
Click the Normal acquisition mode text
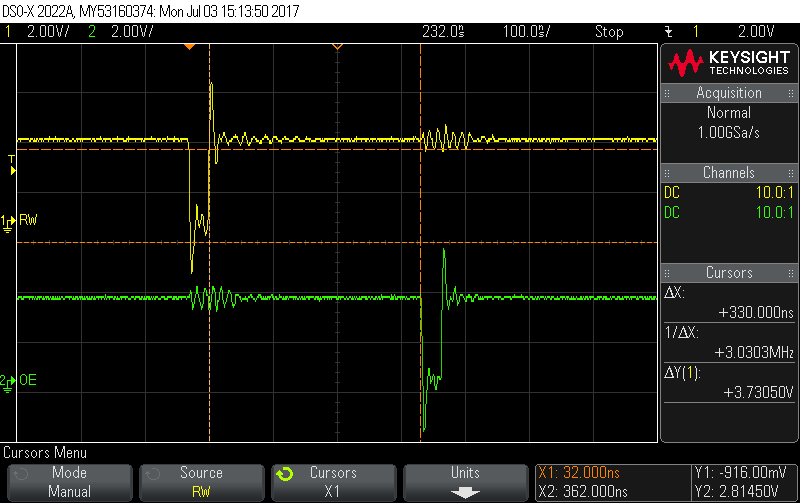coord(729,113)
